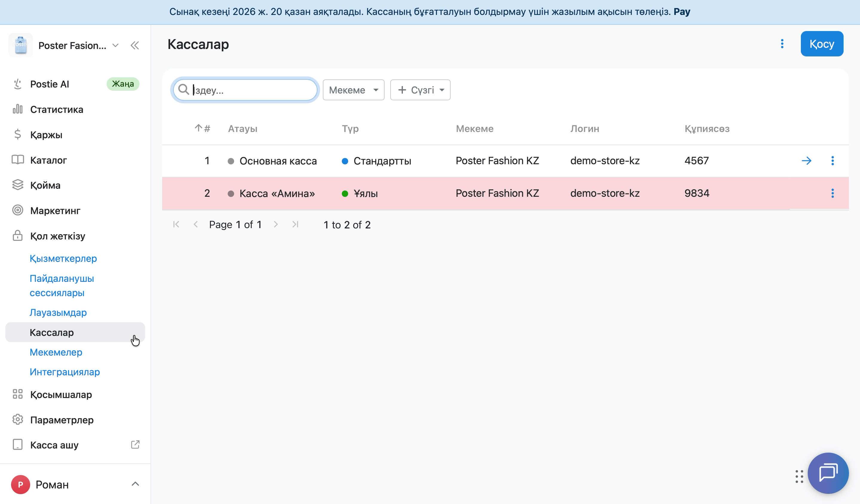Go to the next page
860x504 pixels.
coord(276,224)
